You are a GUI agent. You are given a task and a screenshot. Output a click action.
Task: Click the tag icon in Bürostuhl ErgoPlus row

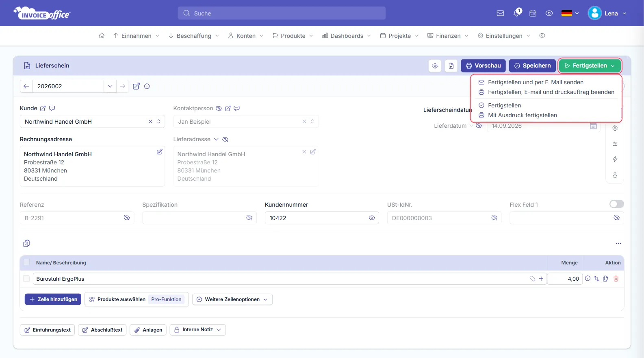[532, 279]
